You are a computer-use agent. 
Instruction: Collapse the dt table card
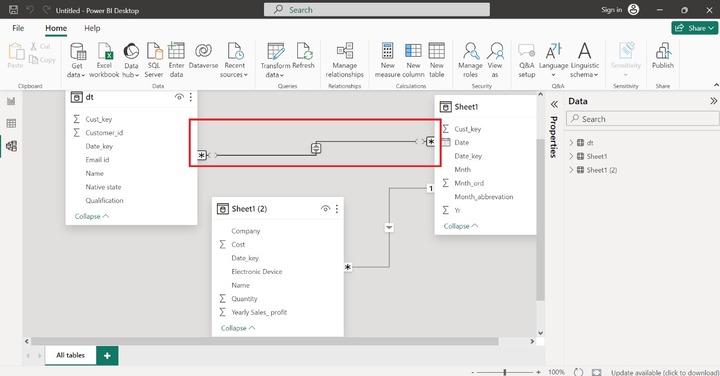pyautogui.click(x=92, y=216)
